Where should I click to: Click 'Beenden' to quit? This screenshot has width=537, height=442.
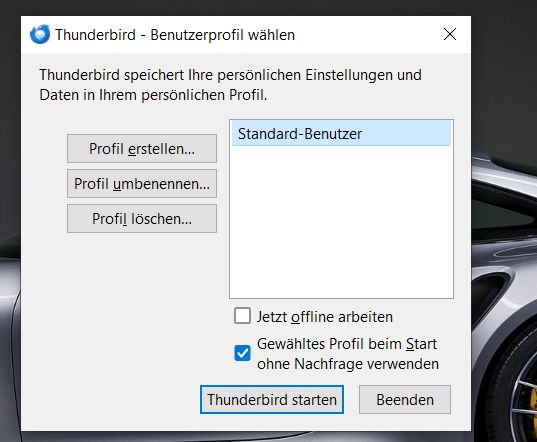click(x=405, y=400)
